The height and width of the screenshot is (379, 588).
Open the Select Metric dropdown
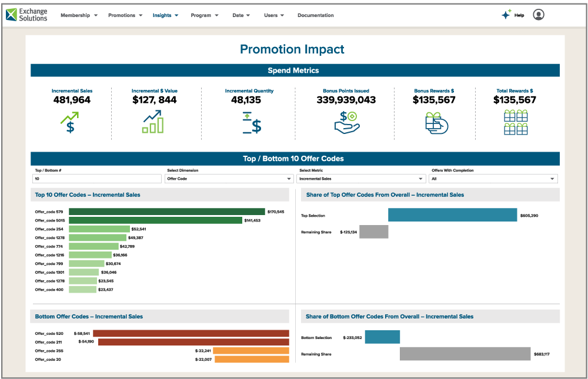[361, 177]
